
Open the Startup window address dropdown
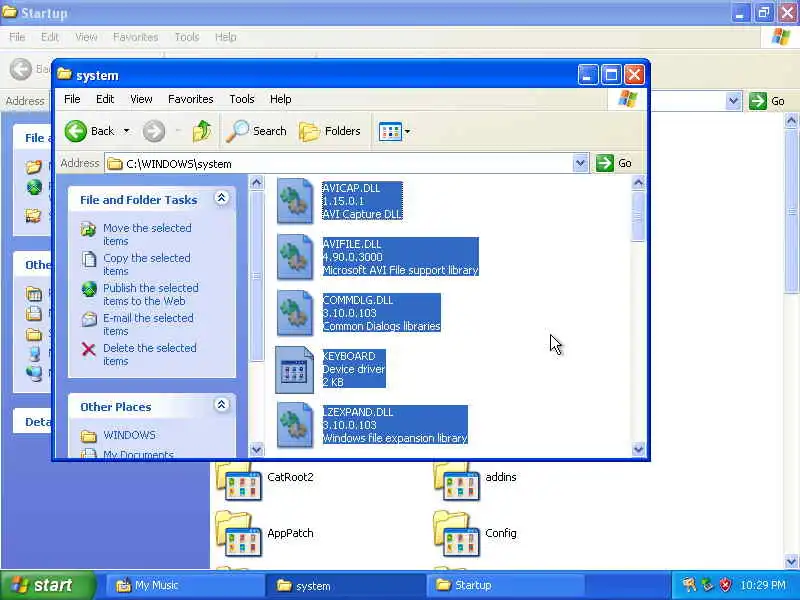point(733,101)
